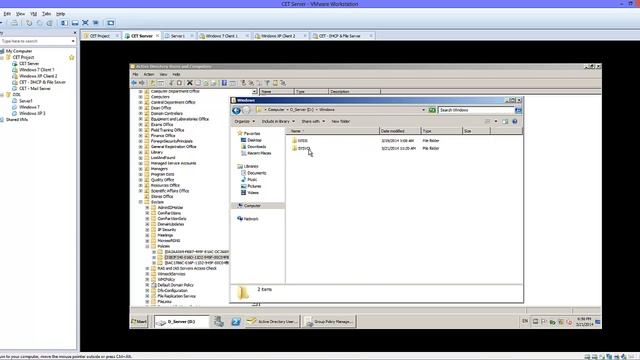Select Exams Office in AD tree

[x=162, y=124]
